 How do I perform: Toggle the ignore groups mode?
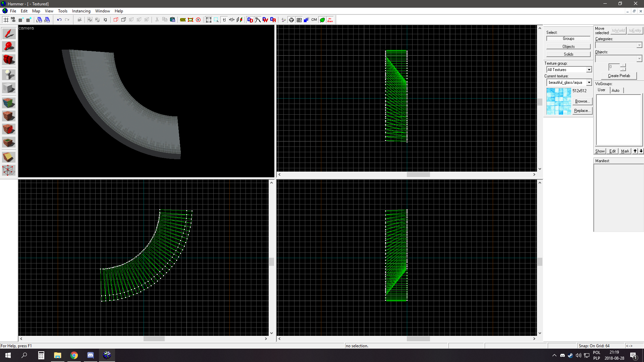[x=105, y=20]
